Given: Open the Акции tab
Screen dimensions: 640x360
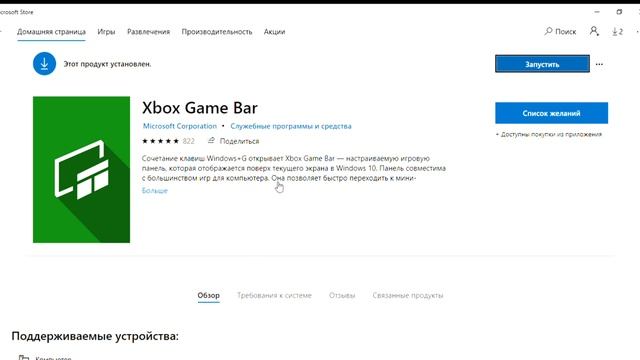Looking at the screenshot, I should tap(274, 32).
